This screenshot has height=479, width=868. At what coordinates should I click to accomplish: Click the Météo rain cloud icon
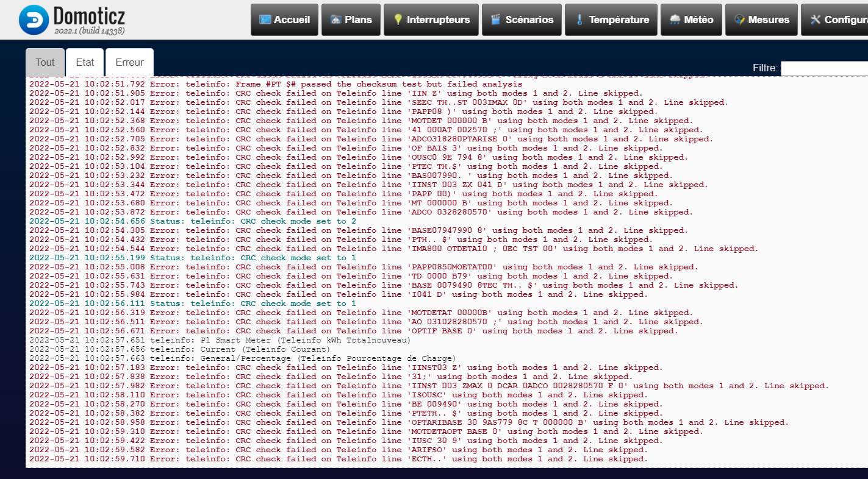point(675,20)
